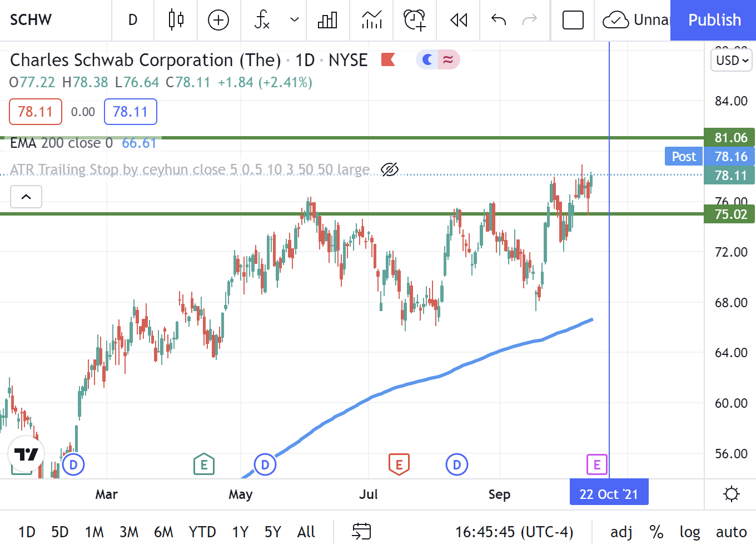Open financials with the bar chart icon
This screenshot has width=756, height=550.
[327, 20]
